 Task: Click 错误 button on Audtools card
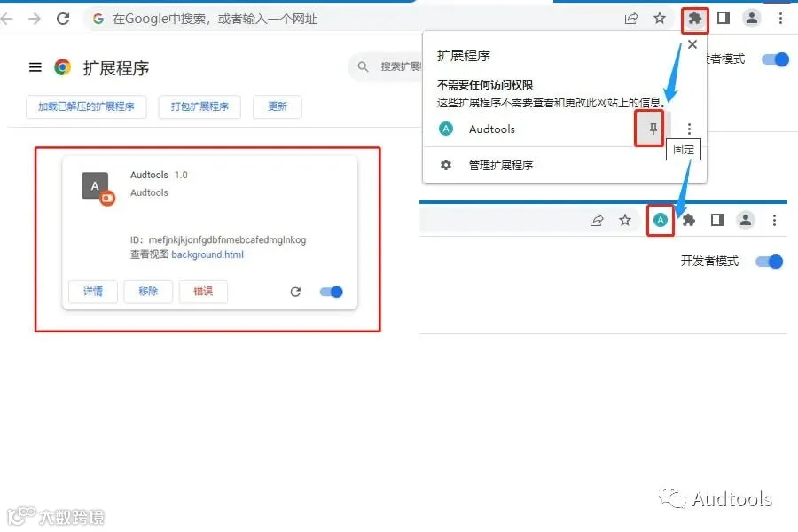[203, 291]
